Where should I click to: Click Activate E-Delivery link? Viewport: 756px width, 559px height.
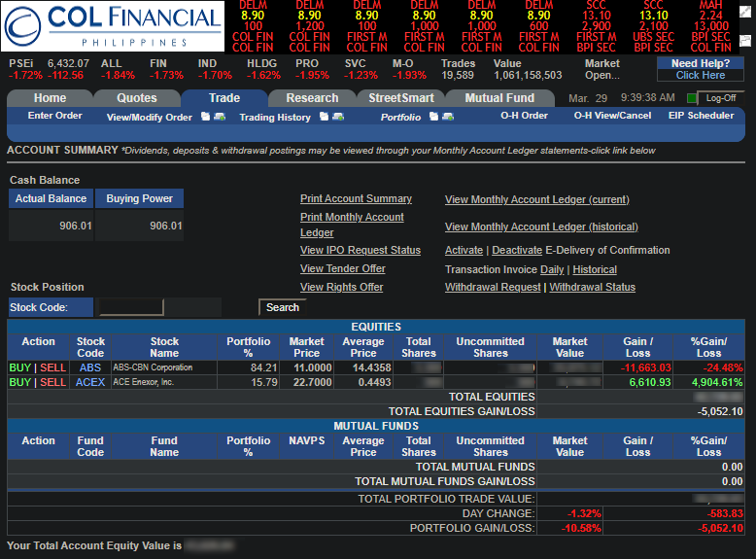464,250
